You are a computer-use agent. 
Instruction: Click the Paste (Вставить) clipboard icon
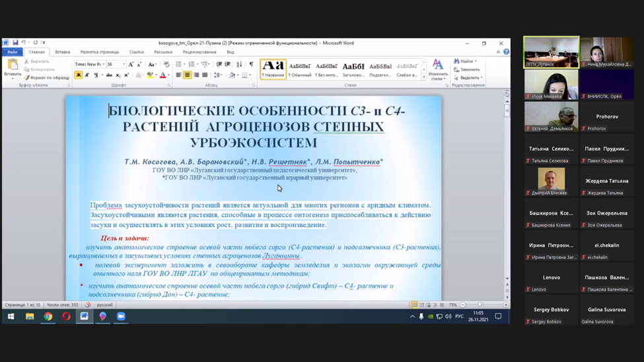click(13, 65)
